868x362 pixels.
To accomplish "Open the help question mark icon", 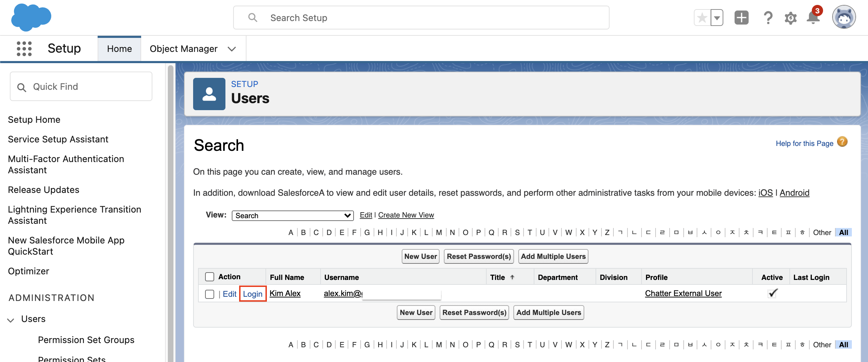I will (x=768, y=18).
